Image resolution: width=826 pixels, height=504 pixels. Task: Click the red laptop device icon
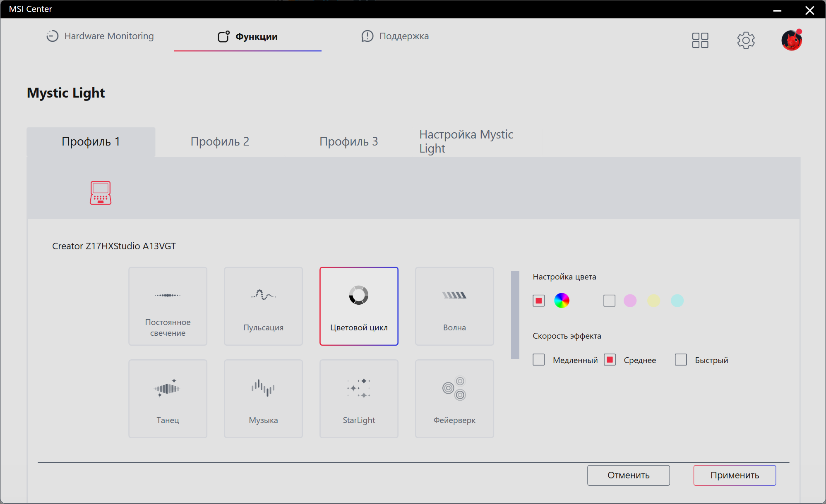click(x=101, y=193)
